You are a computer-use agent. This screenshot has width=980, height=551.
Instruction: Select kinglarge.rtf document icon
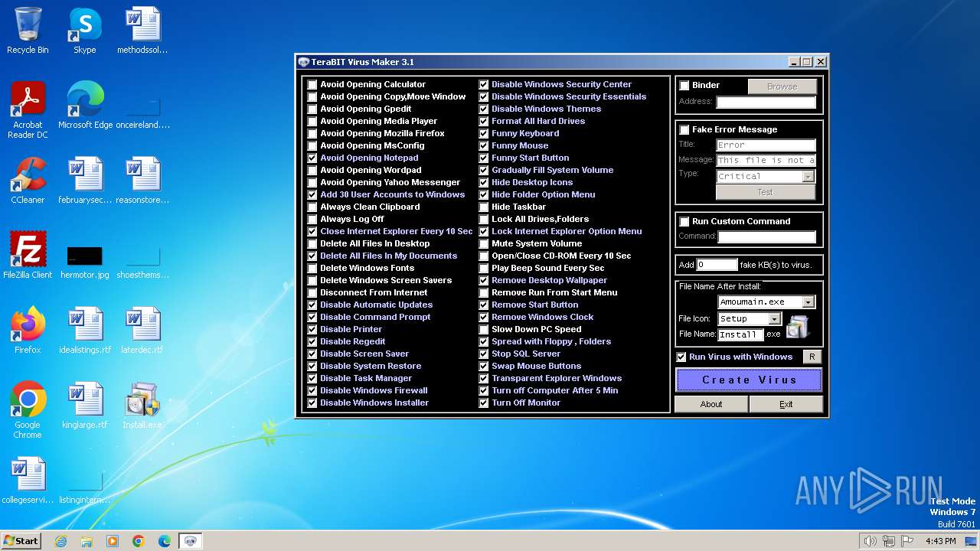[x=85, y=406]
